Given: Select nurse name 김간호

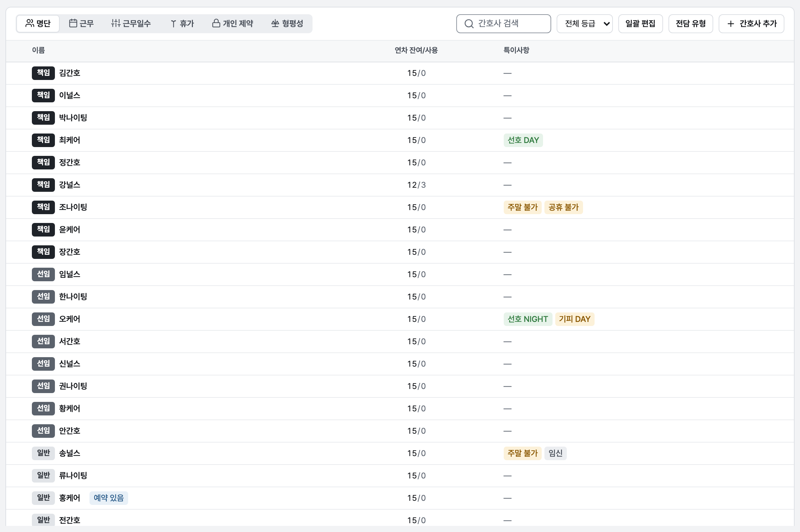Looking at the screenshot, I should click(69, 73).
